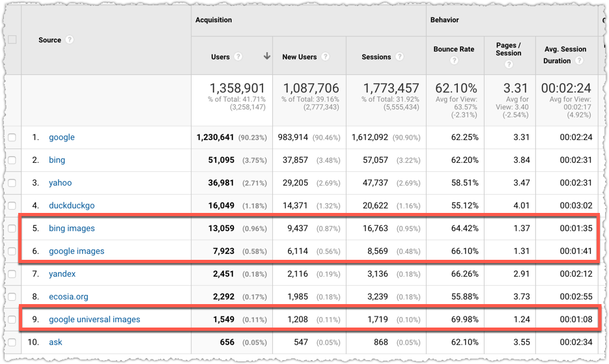Image resolution: width=609 pixels, height=364 pixels.
Task: Sort by the New Users column header
Action: (x=300, y=57)
